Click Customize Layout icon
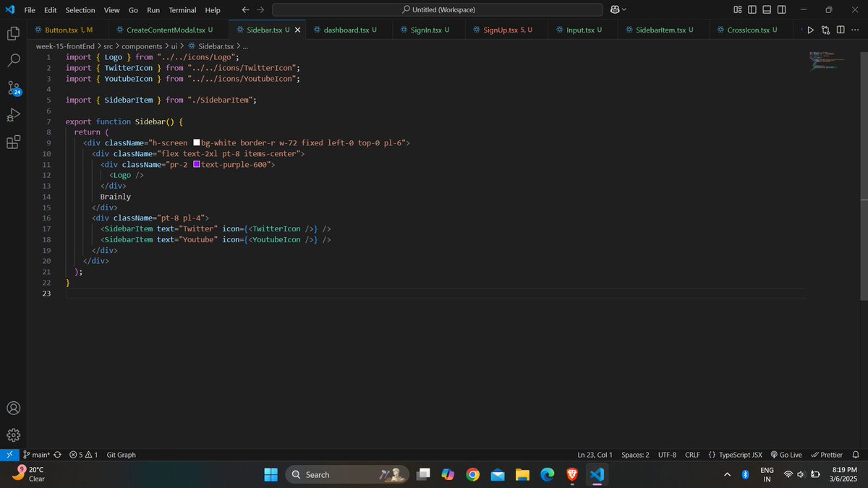868x488 pixels. [x=738, y=9]
